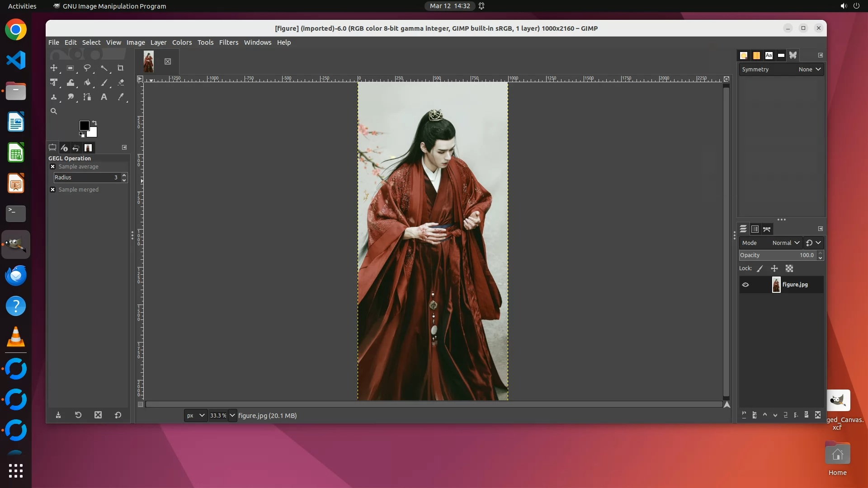Click the black foreground color swatch
868x488 pixels.
[84, 126]
